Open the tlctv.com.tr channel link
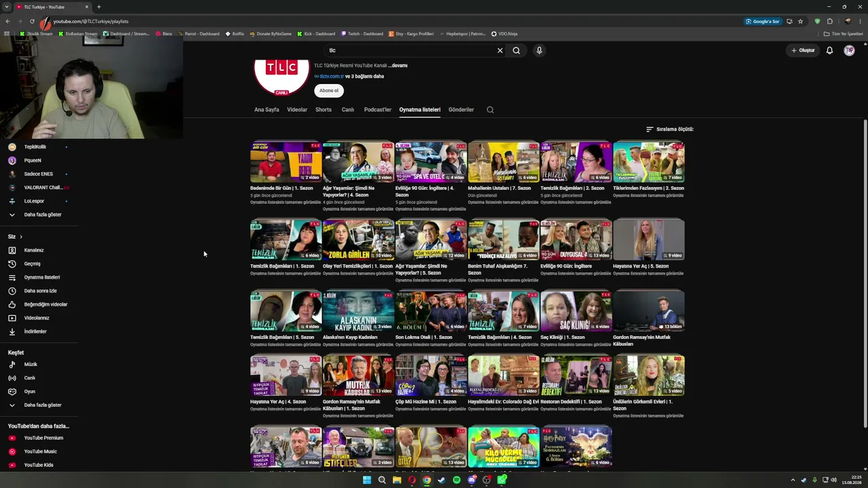The height and width of the screenshot is (488, 868). (332, 77)
